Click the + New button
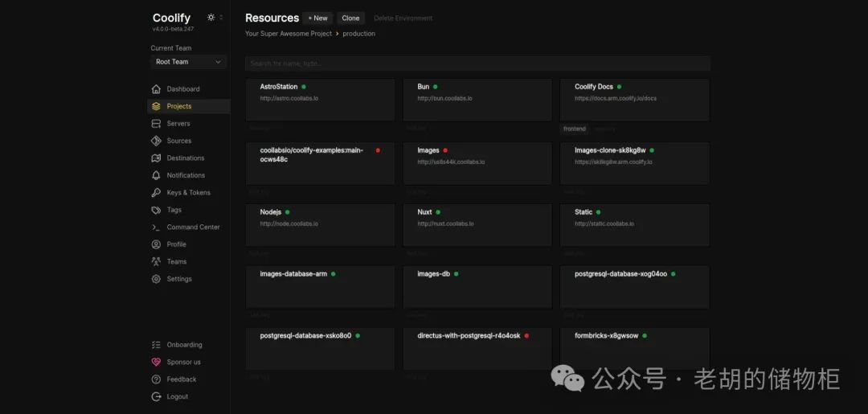Screen dimensions: 868x414 317,18
